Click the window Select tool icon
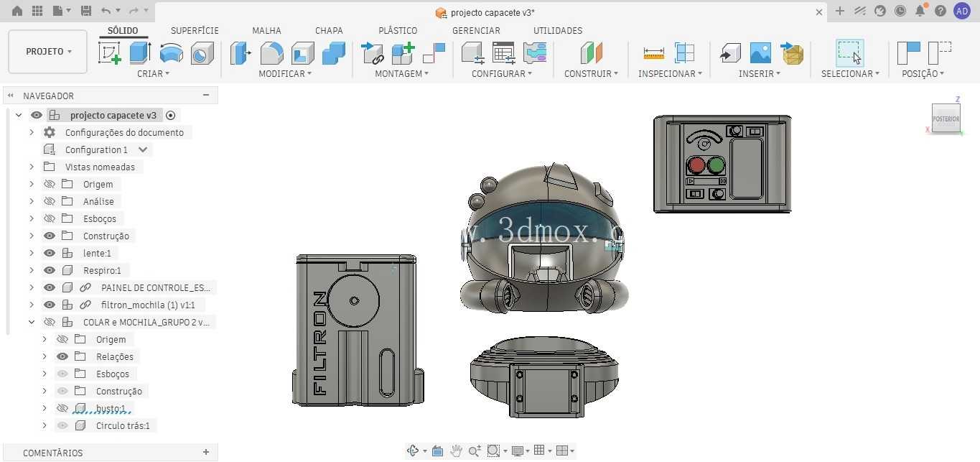The height and width of the screenshot is (462, 980). [x=850, y=53]
